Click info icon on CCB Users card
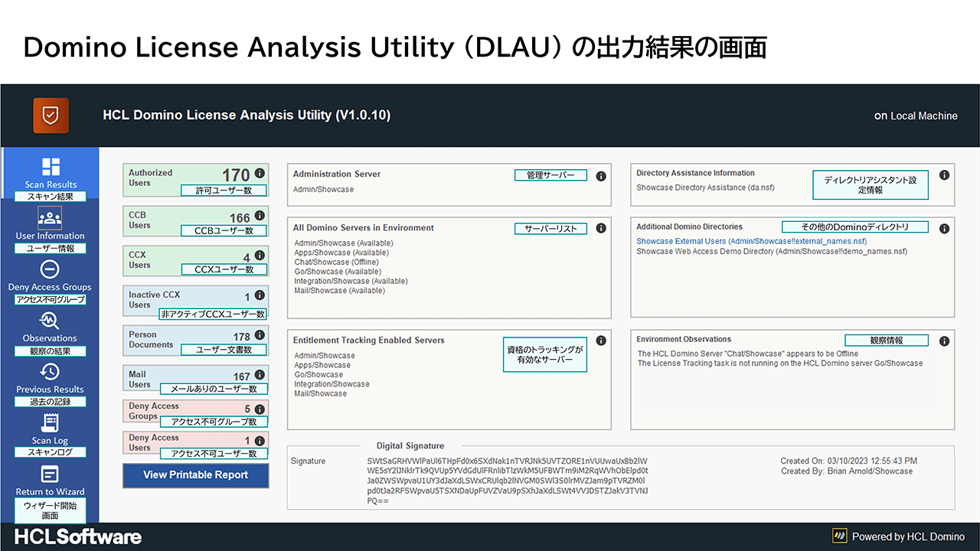Image resolution: width=980 pixels, height=551 pixels. coord(260,216)
